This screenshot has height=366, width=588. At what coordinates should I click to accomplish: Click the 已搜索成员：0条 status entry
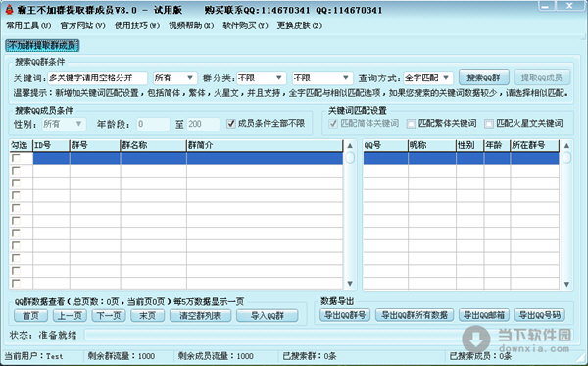click(x=480, y=356)
